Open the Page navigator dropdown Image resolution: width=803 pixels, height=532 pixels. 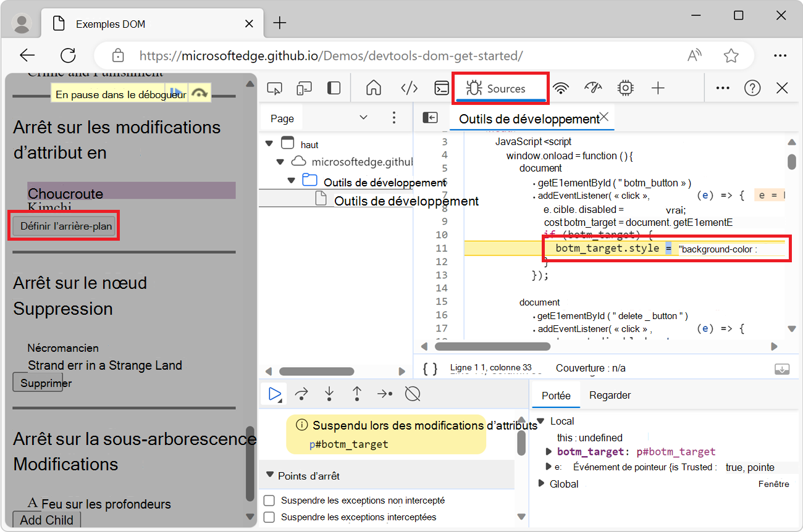[363, 117]
